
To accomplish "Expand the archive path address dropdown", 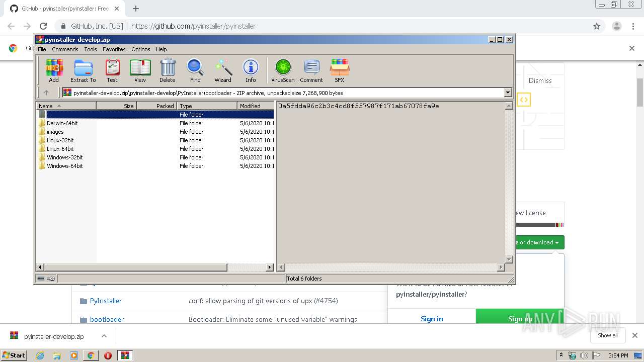I will [x=508, y=93].
